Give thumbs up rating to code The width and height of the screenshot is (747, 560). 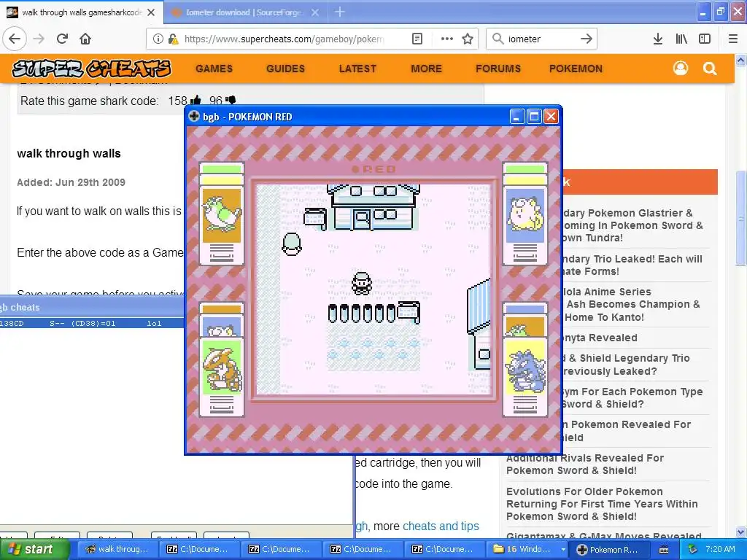[196, 101]
